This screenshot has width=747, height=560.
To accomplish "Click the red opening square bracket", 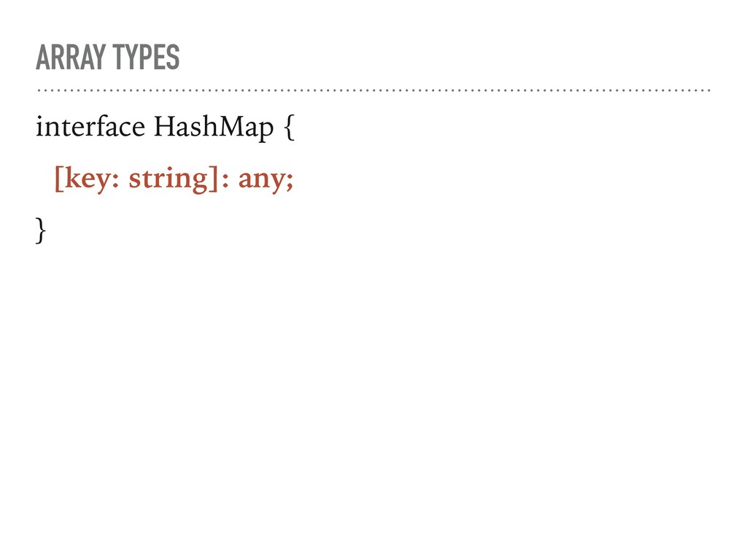I will pyautogui.click(x=58, y=179).
